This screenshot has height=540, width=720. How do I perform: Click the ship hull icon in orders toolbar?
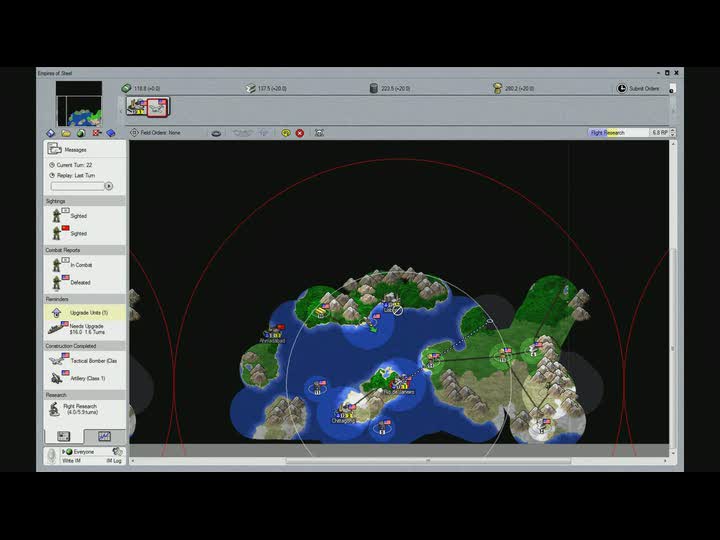click(x=216, y=133)
